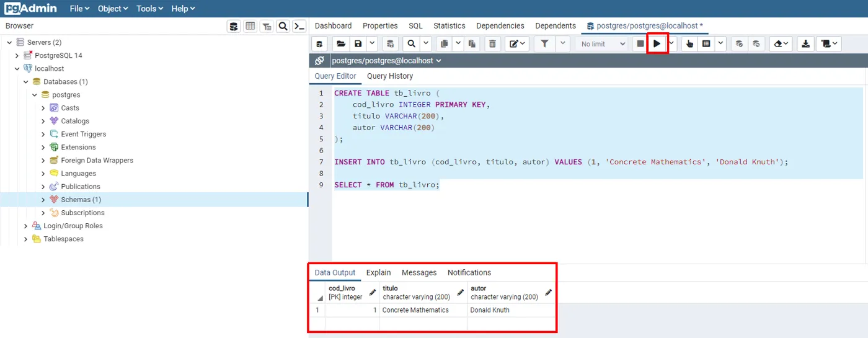Click the View Data grid icon in Browser header
The height and width of the screenshot is (338, 868).
pos(250,26)
